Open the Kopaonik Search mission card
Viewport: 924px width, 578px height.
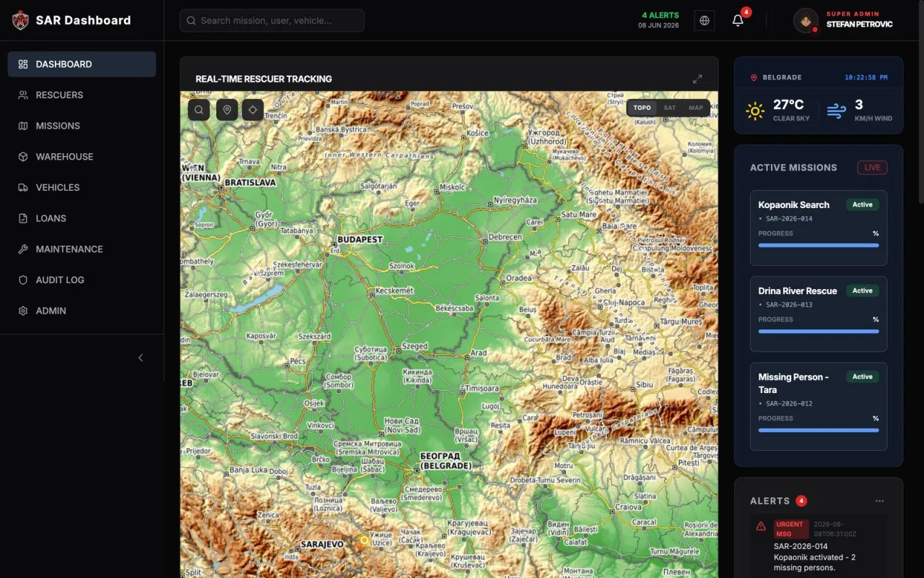pos(819,228)
